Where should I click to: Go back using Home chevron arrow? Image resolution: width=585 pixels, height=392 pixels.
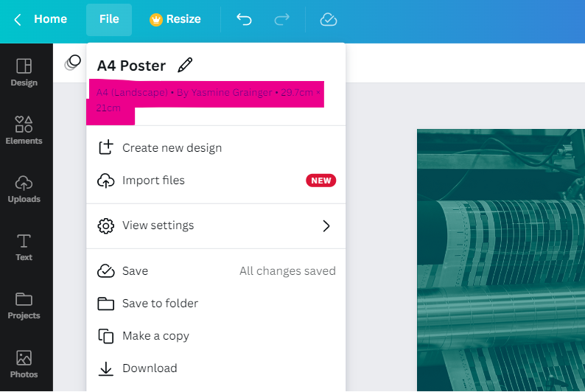(18, 19)
